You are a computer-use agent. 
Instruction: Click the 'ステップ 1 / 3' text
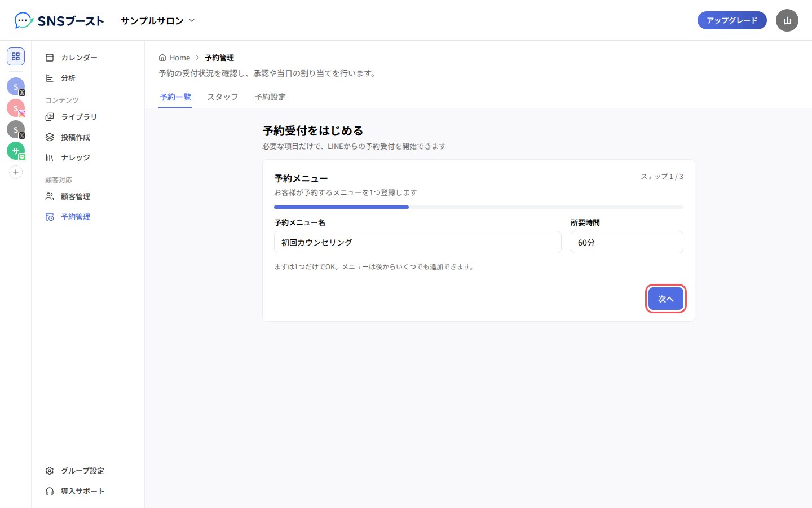tap(662, 177)
